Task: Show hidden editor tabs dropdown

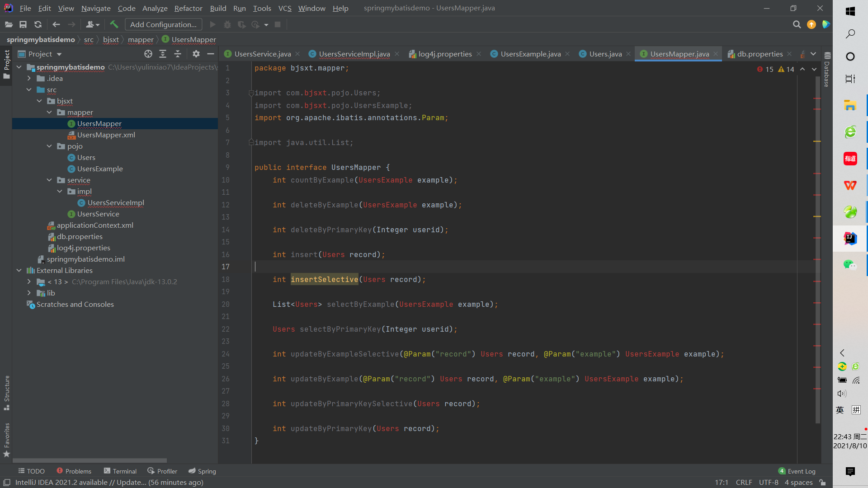Action: (813, 54)
